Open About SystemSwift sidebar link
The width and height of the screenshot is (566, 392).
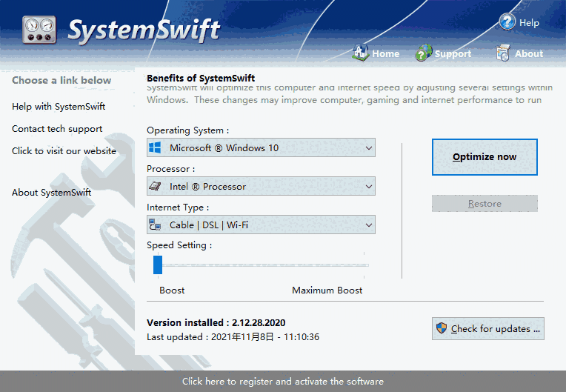52,193
